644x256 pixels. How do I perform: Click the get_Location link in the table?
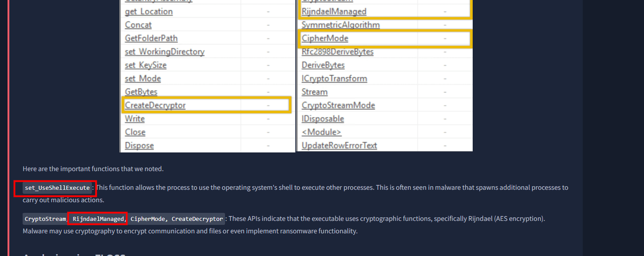click(149, 12)
